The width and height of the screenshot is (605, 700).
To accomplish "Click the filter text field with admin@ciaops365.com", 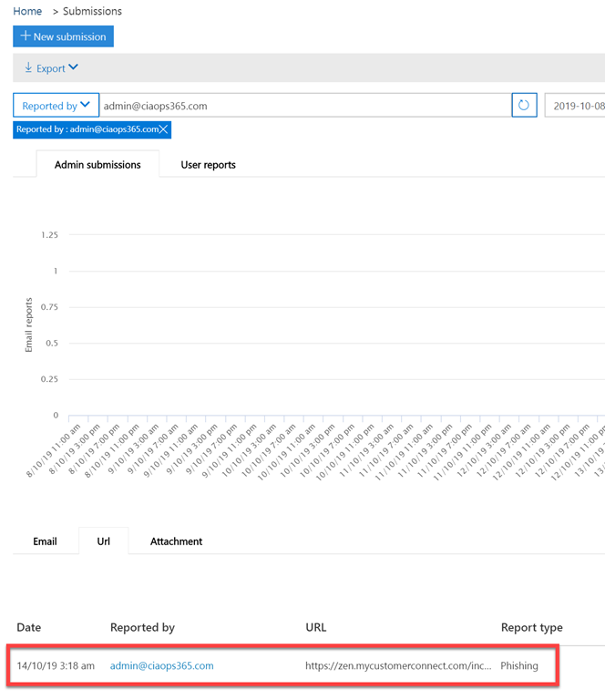I will click(x=305, y=106).
